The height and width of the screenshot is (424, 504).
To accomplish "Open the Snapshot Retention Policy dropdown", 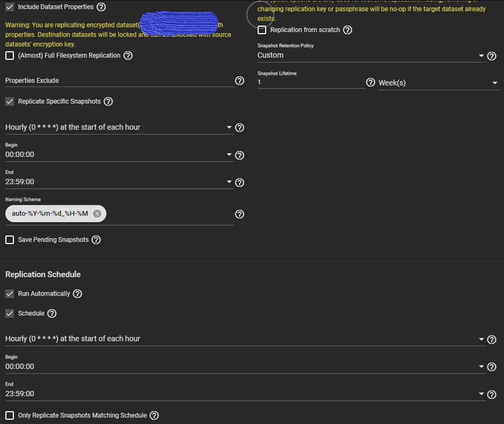I will [371, 56].
